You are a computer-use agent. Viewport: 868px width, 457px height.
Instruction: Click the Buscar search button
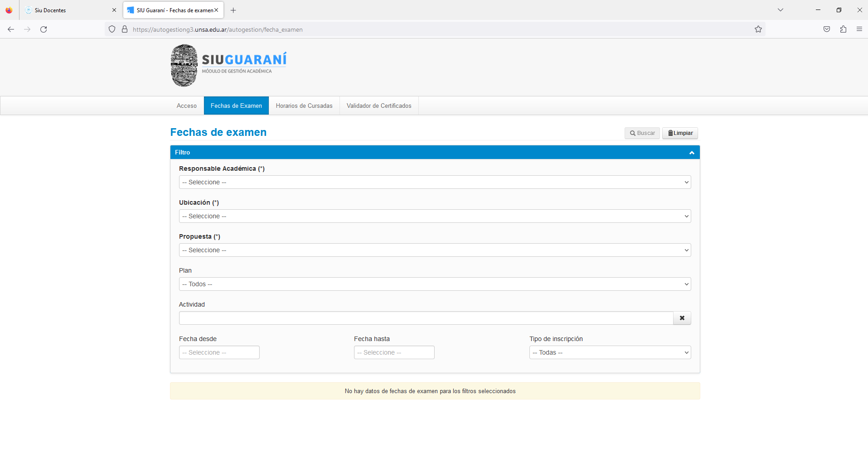coord(642,133)
